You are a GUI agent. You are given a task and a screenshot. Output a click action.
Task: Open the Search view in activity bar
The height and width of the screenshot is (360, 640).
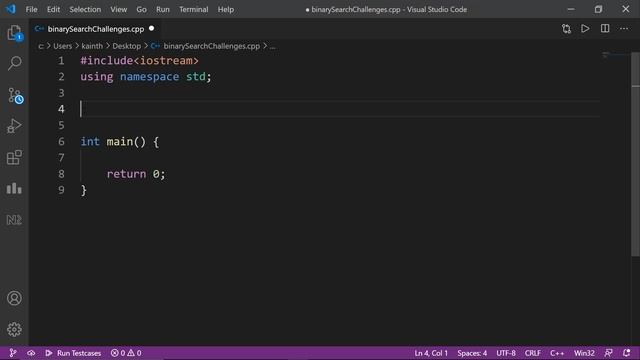(x=14, y=63)
